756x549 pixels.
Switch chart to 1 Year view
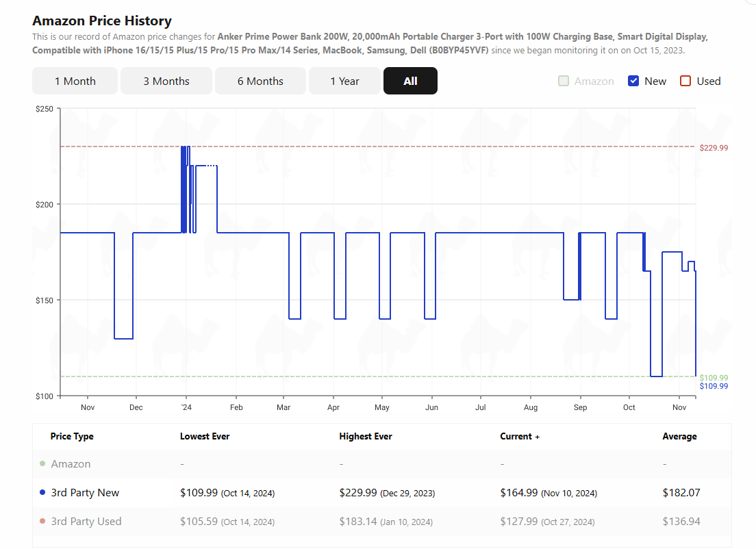pyautogui.click(x=344, y=81)
